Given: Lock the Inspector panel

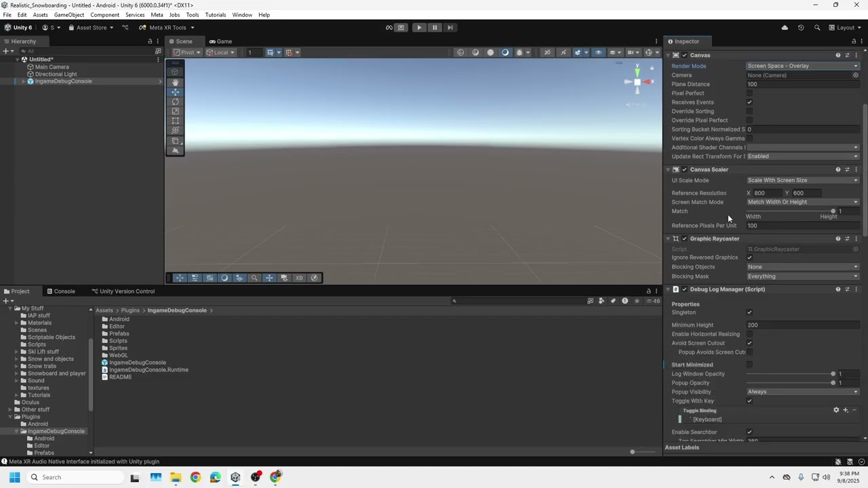Looking at the screenshot, I should tap(854, 41).
